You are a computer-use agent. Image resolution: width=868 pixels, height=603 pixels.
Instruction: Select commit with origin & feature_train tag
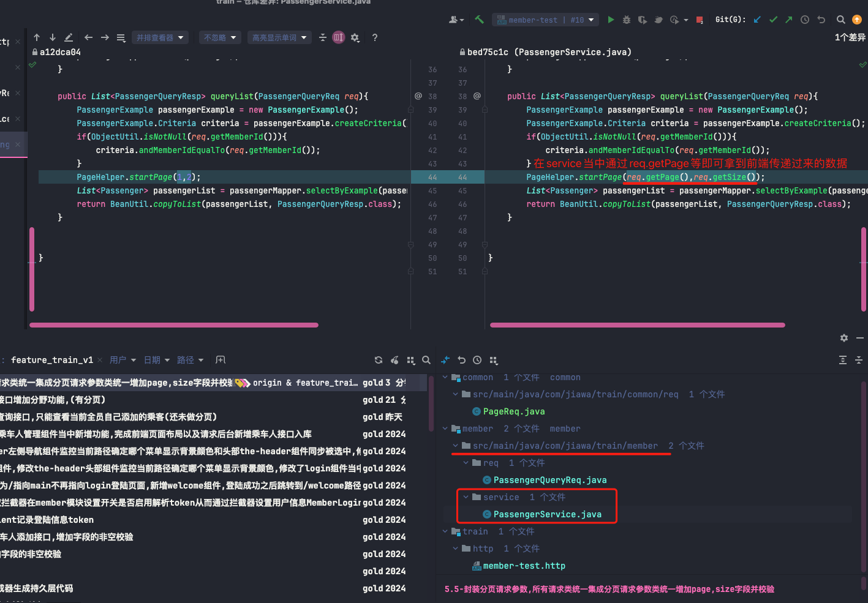[x=213, y=383]
